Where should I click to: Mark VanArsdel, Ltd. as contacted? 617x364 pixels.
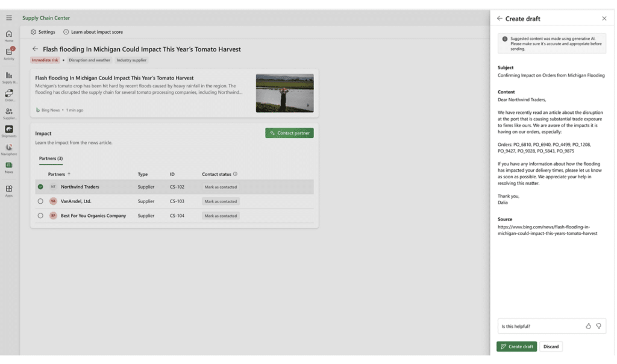(221, 201)
